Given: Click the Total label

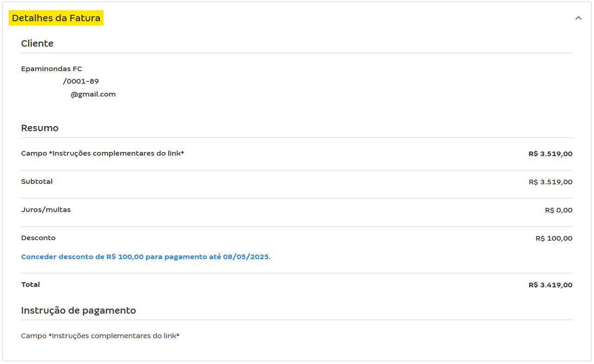Looking at the screenshot, I should coord(31,285).
